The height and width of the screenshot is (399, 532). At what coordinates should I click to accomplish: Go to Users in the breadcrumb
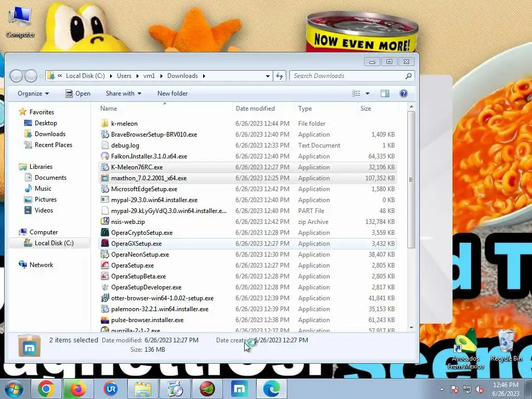click(124, 76)
